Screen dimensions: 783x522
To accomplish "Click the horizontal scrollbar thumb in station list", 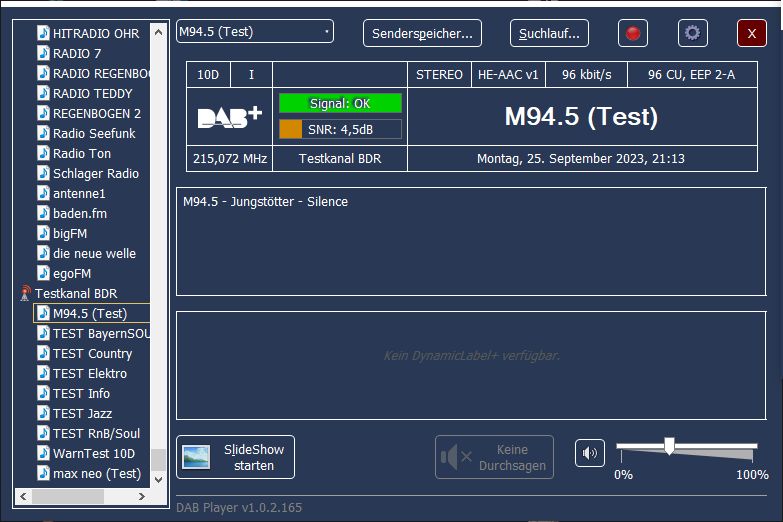I will (x=68, y=496).
